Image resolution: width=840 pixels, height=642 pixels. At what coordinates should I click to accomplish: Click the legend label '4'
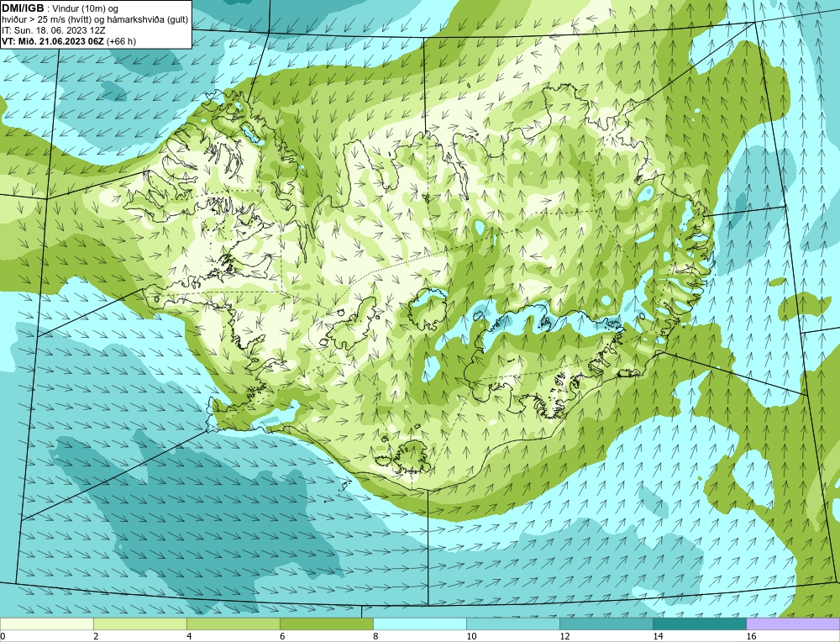click(x=189, y=636)
